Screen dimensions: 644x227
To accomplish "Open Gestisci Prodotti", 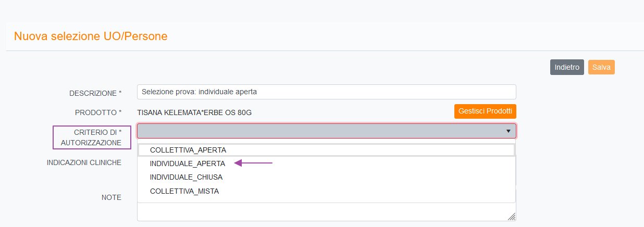I will point(485,111).
